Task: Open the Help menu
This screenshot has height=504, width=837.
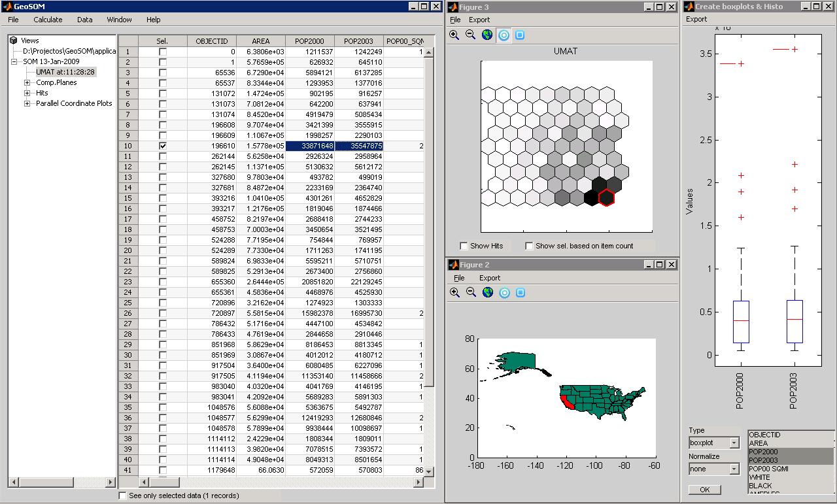Action: (153, 20)
